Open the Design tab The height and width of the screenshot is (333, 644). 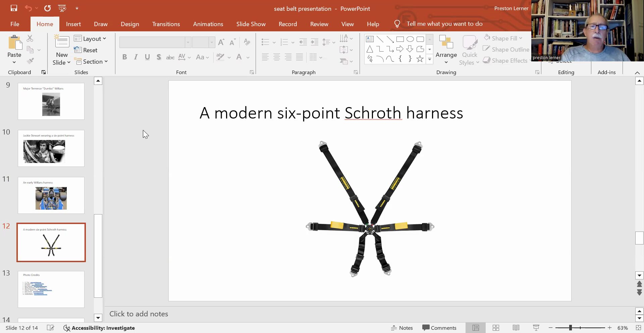tap(130, 24)
